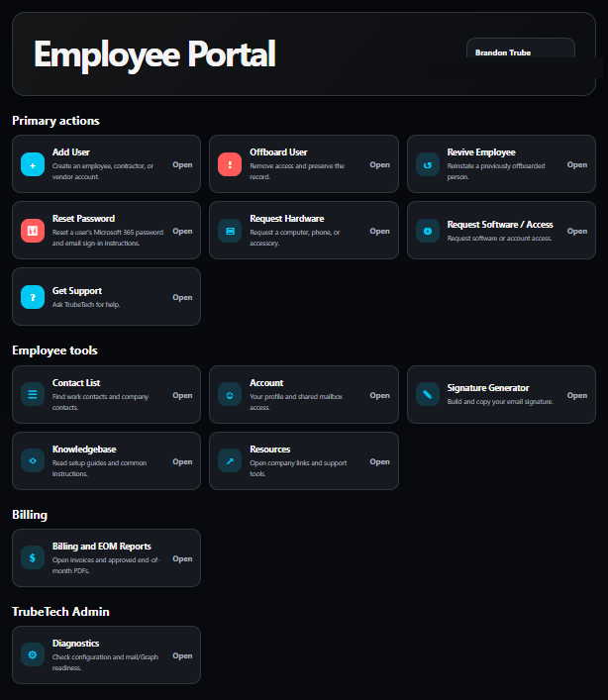This screenshot has width=608, height=700.
Task: Select the Reset Password title
Action: tap(83, 218)
